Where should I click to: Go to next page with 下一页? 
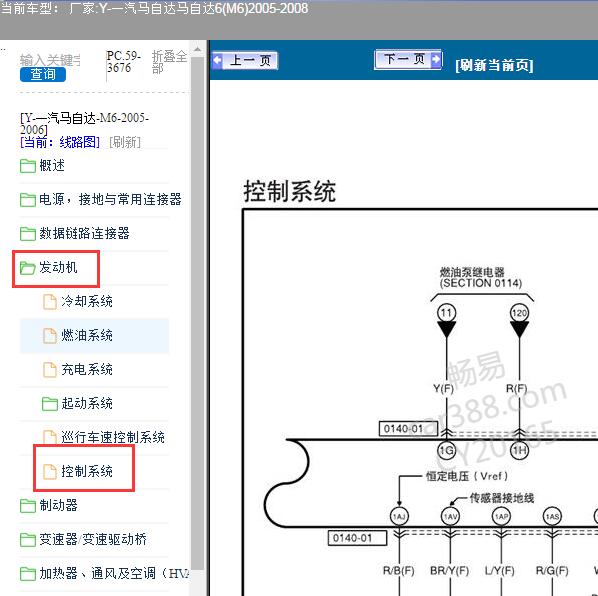(x=408, y=59)
